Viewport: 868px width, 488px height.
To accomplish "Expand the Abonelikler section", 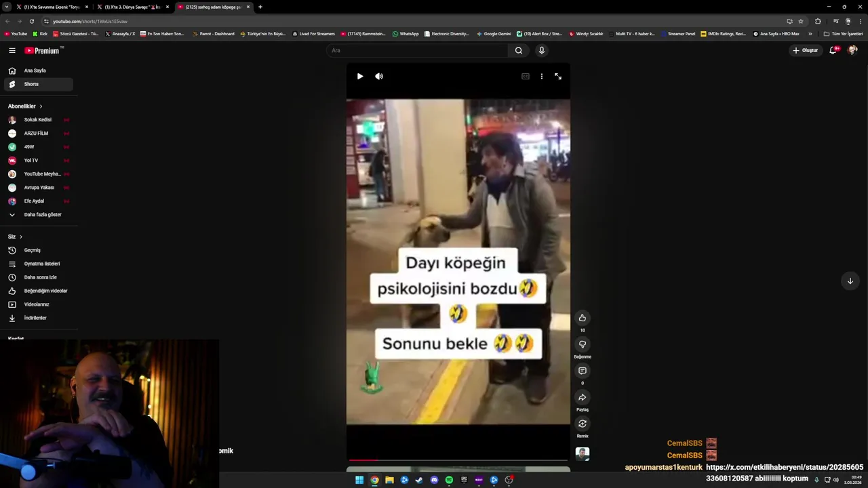I will [25, 106].
